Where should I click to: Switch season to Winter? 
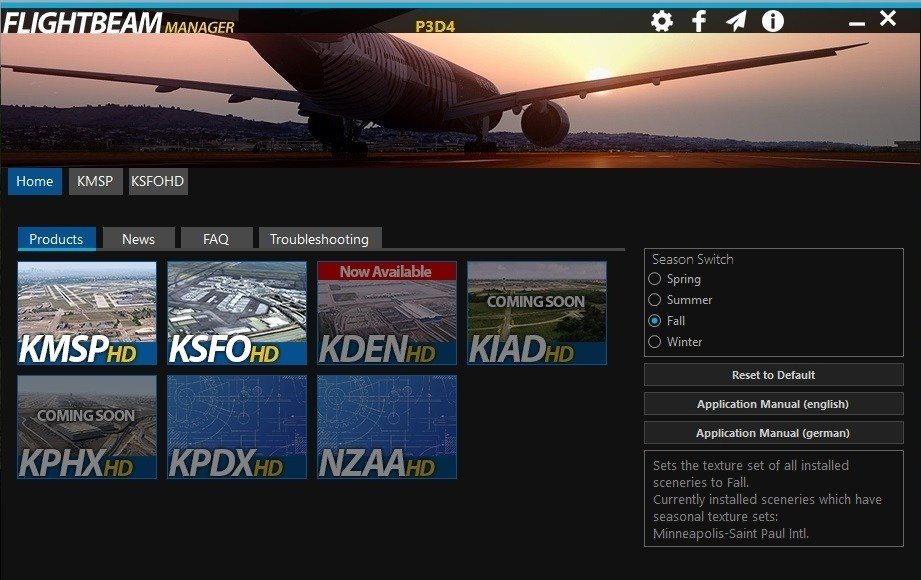(655, 342)
